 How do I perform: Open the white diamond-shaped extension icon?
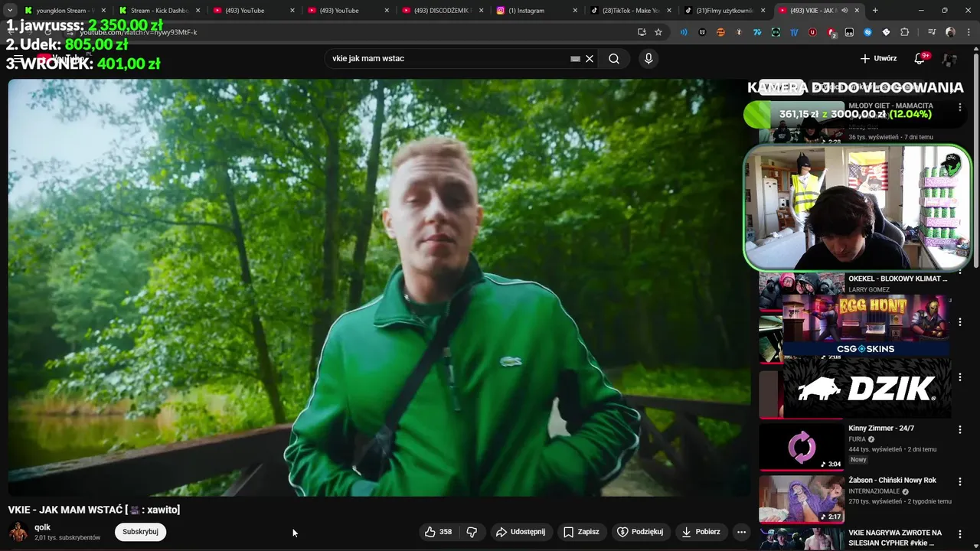click(x=886, y=32)
